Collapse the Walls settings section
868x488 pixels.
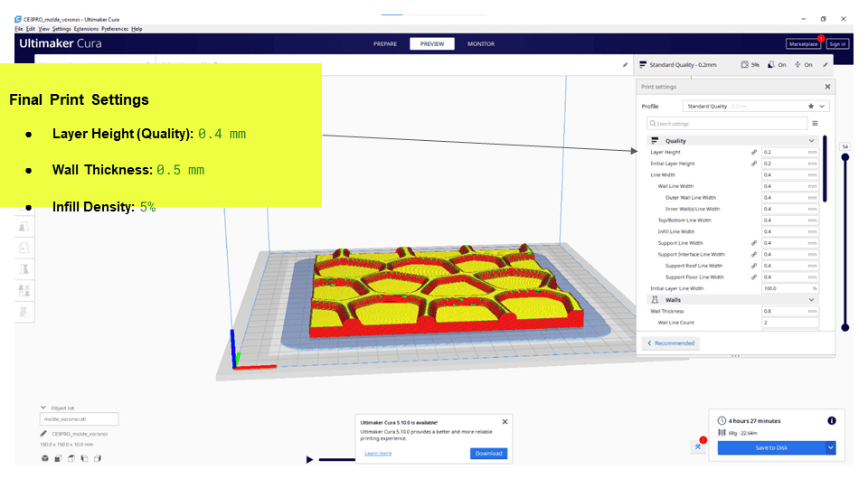(811, 299)
